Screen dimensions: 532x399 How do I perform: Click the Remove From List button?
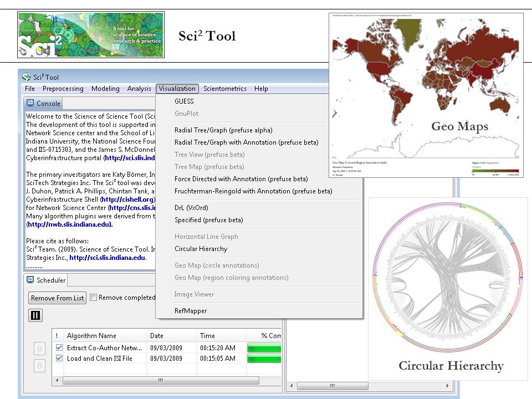(57, 298)
